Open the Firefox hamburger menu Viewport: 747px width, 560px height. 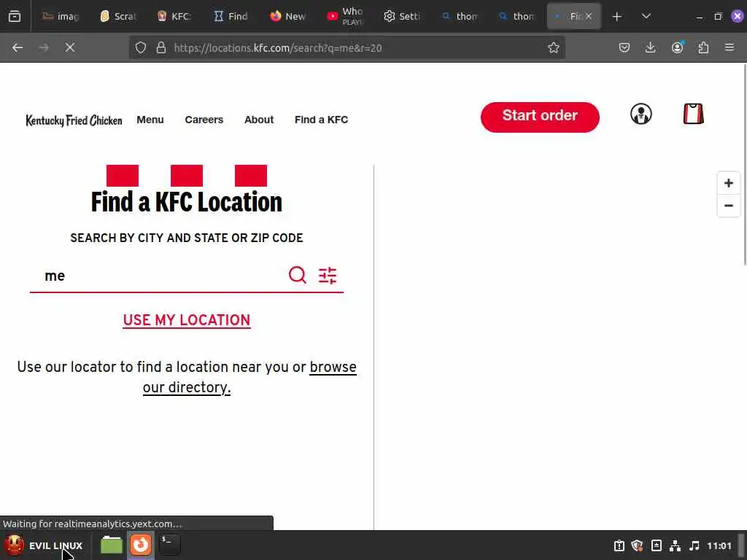[x=729, y=47]
